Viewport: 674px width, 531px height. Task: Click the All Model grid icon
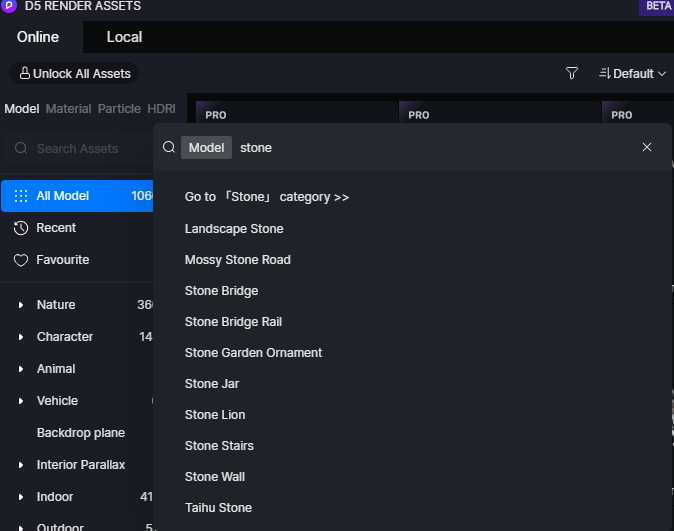point(20,196)
